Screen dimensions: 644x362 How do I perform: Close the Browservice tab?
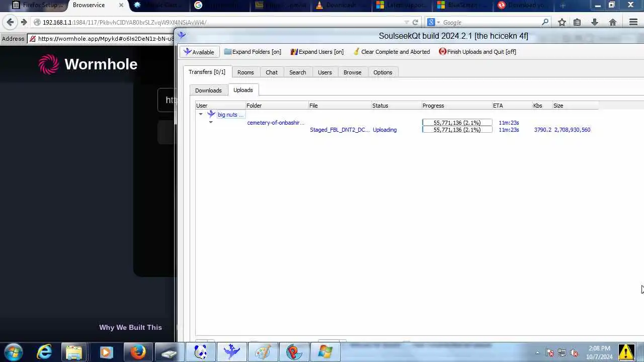[x=121, y=5]
